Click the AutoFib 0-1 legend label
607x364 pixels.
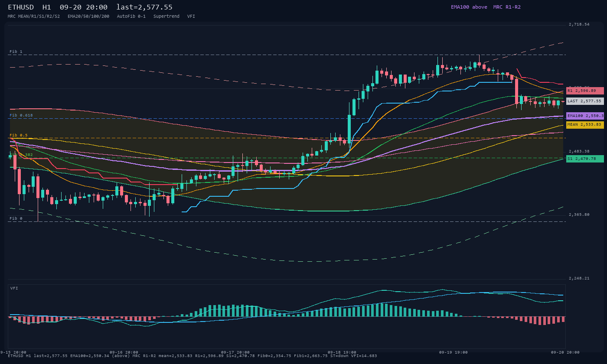coord(131,16)
